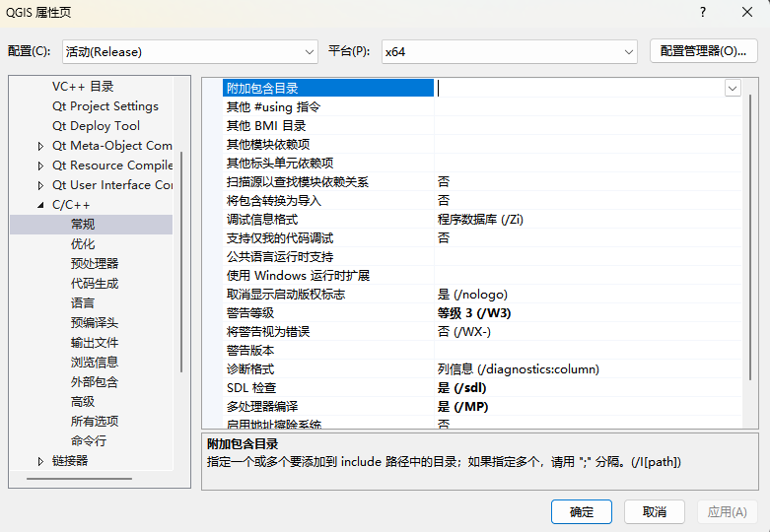
Task: Select 所有选项 under C/C++
Action: (x=95, y=421)
